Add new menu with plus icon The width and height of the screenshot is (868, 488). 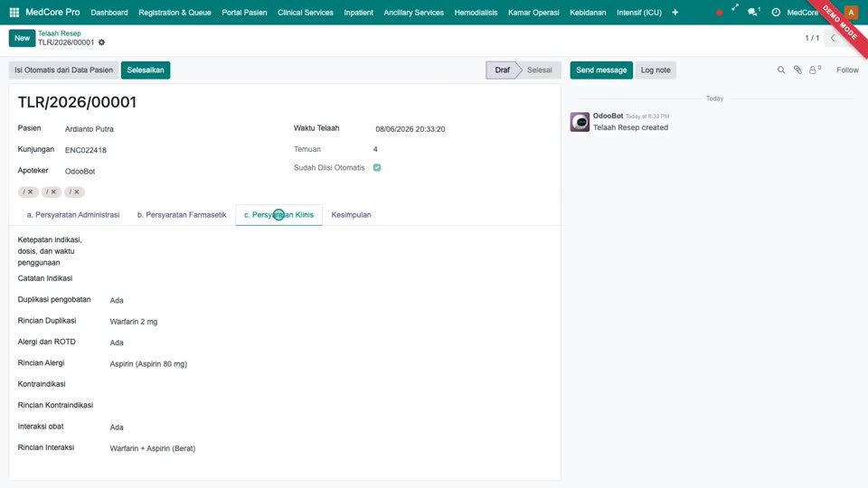pos(675,12)
